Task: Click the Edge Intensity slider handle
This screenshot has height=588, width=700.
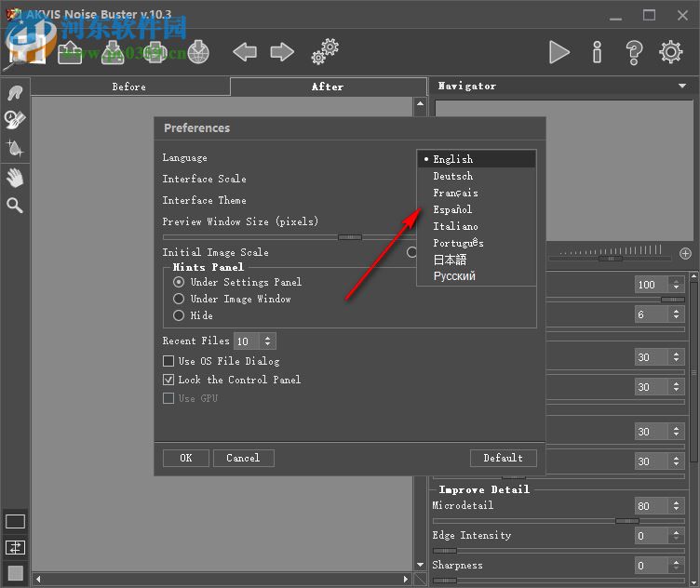Action: tap(445, 551)
